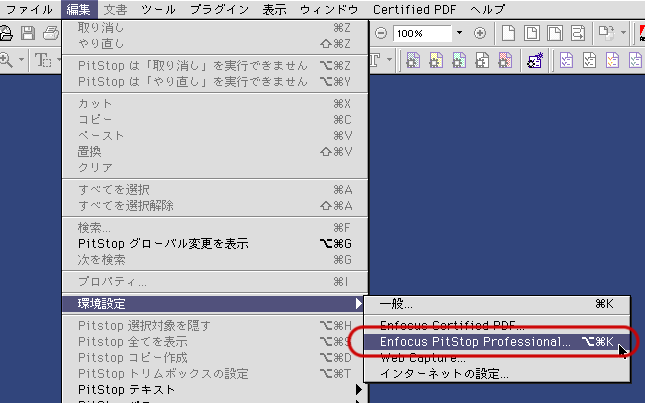This screenshot has height=403, width=645.
Task: Open the Rotate View dropdown arrow
Action: [x=624, y=33]
